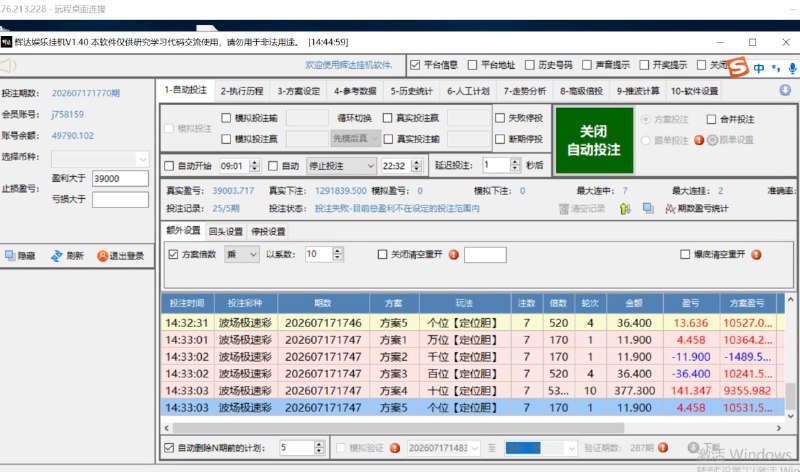Open 期数盈亏统计 chart icon
800x472 pixels.
point(670,209)
